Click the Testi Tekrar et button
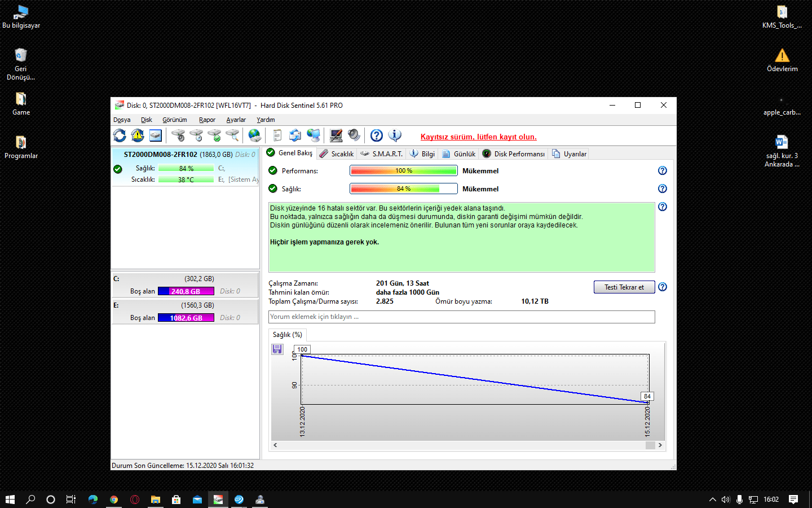This screenshot has height=508, width=812. pyautogui.click(x=624, y=287)
